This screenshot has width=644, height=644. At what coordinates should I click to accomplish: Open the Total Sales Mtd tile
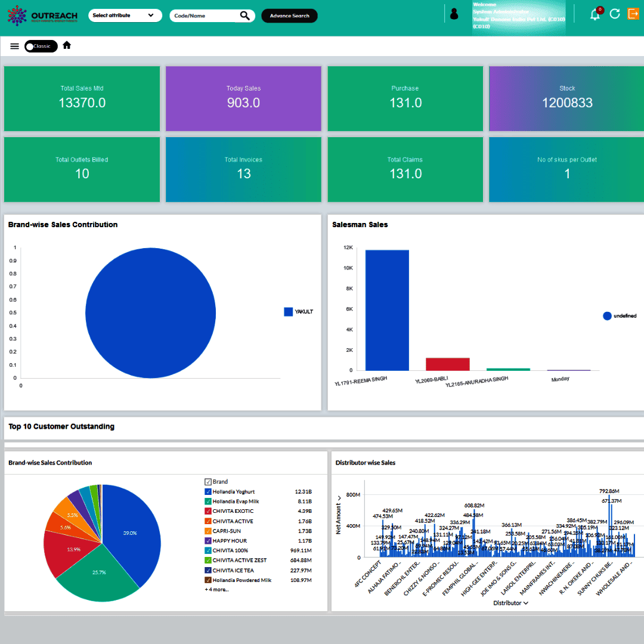click(x=82, y=98)
